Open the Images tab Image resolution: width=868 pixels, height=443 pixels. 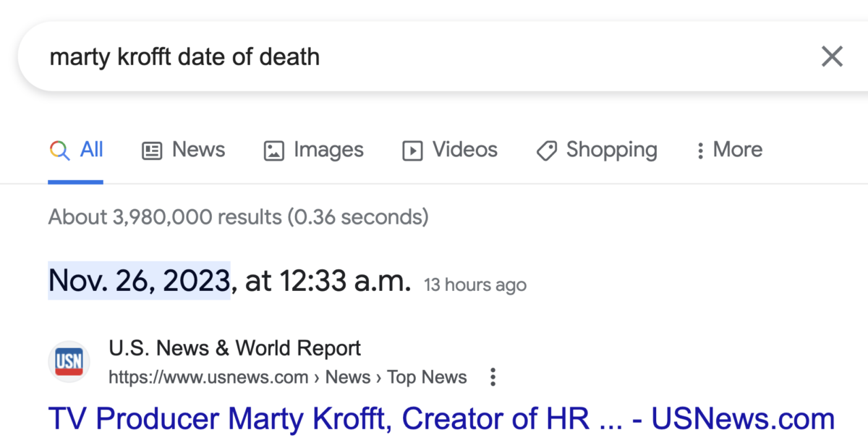pos(313,150)
